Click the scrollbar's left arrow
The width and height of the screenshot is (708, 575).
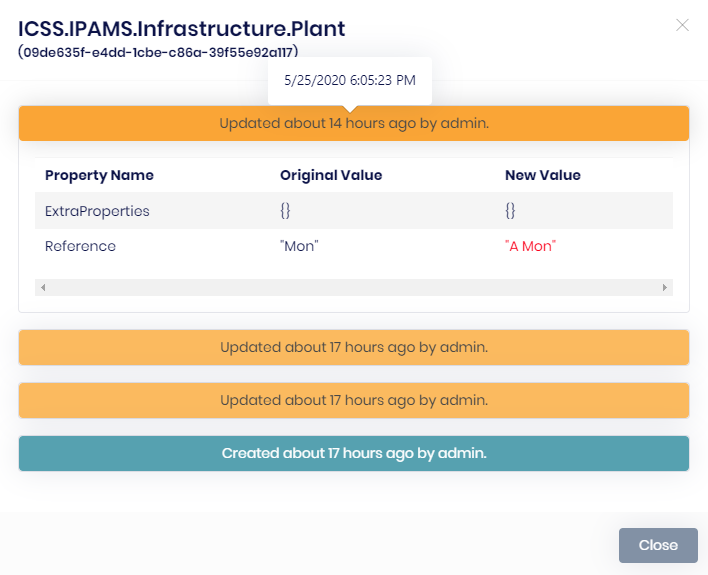[43, 287]
